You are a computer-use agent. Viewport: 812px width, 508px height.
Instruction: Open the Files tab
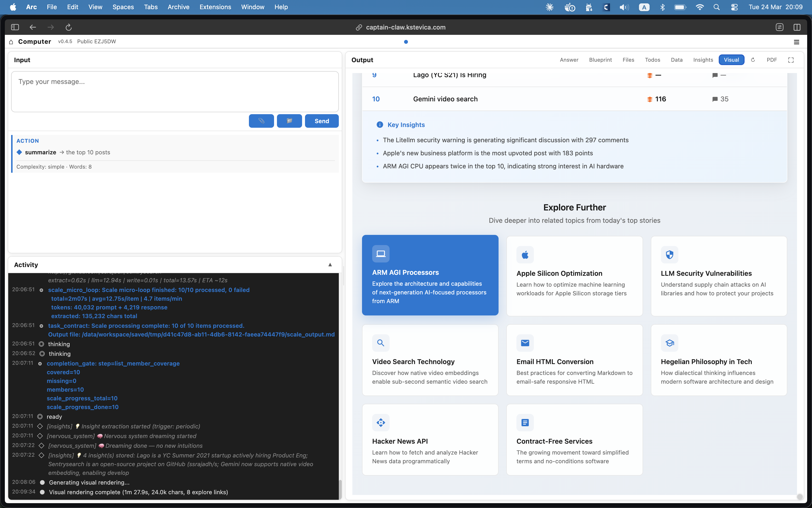pos(628,60)
